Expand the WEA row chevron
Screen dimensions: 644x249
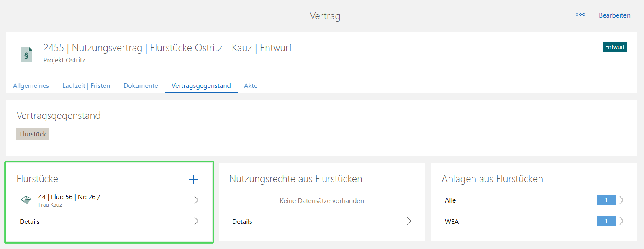pos(621,221)
